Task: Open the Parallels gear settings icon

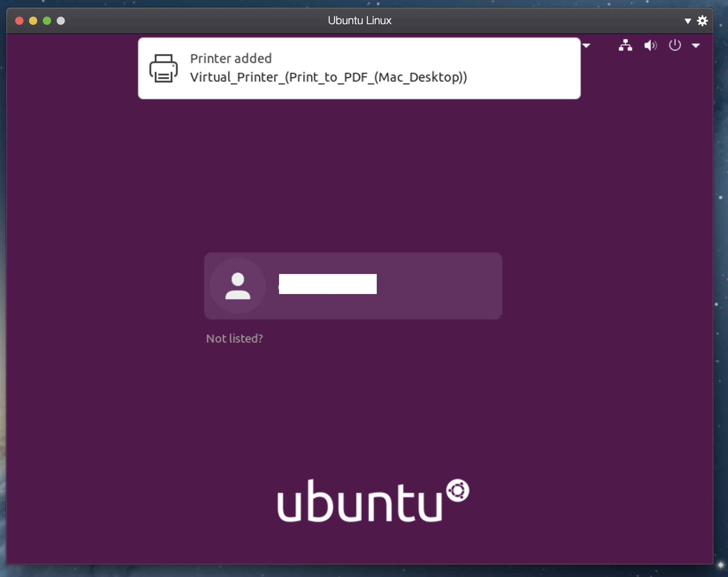Action: click(702, 21)
